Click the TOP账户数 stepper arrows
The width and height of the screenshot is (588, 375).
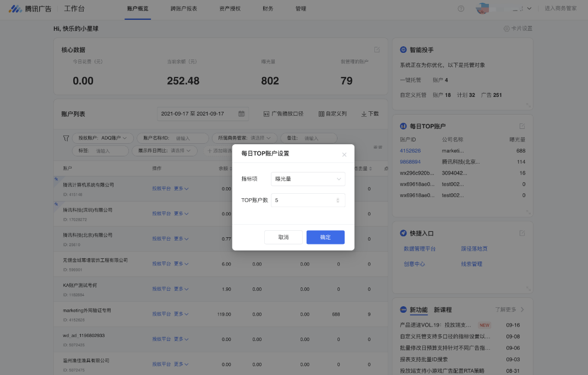(x=338, y=200)
